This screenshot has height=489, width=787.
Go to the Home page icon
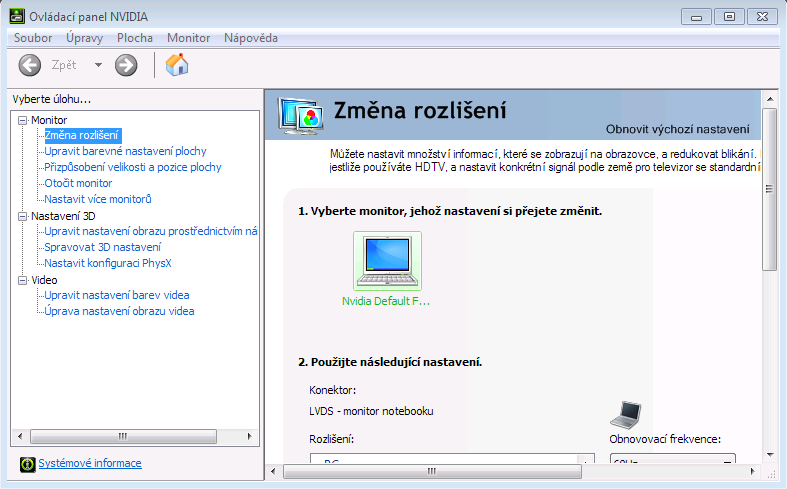177,65
